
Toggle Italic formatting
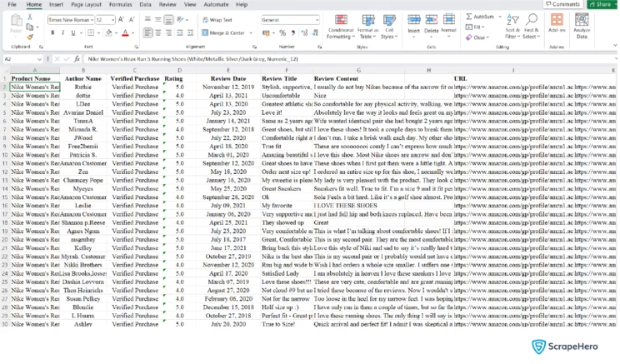coord(62,32)
